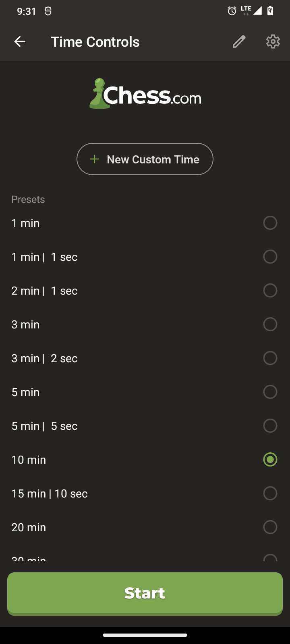
Task: Open settings via gear icon
Action: pos(273,41)
